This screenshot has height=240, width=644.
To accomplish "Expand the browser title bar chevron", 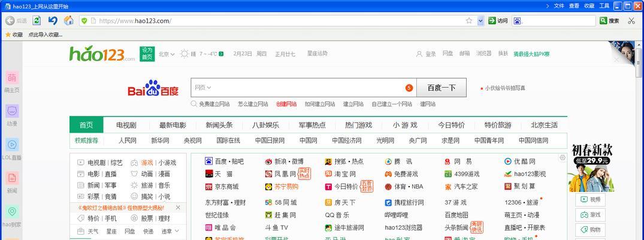I will pos(547,6).
